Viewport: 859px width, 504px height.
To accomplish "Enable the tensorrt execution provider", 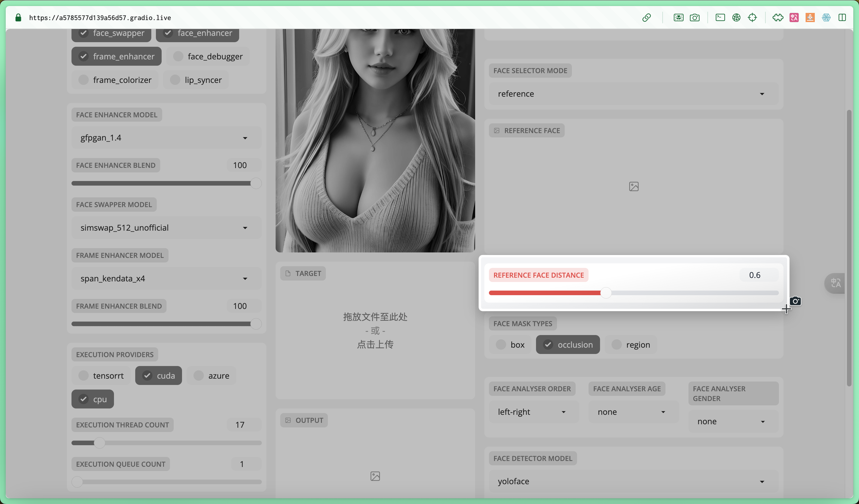I will click(x=101, y=375).
